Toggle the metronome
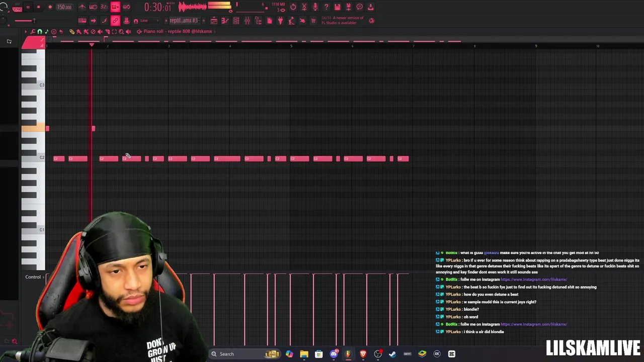The image size is (644, 362). pos(82,7)
